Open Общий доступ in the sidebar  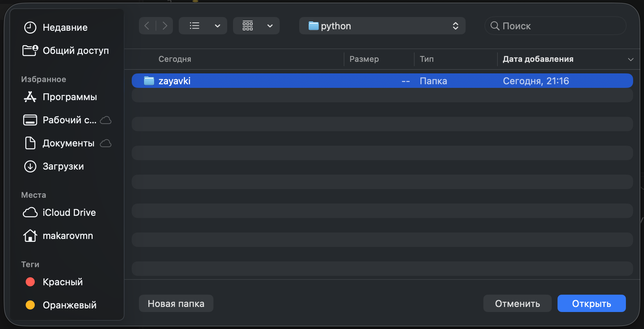coord(76,51)
